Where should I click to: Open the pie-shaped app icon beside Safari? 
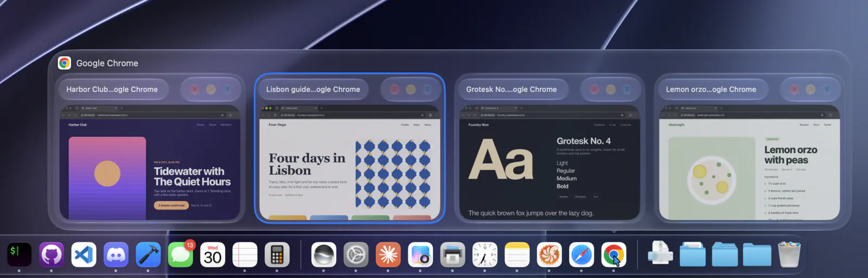point(549,255)
